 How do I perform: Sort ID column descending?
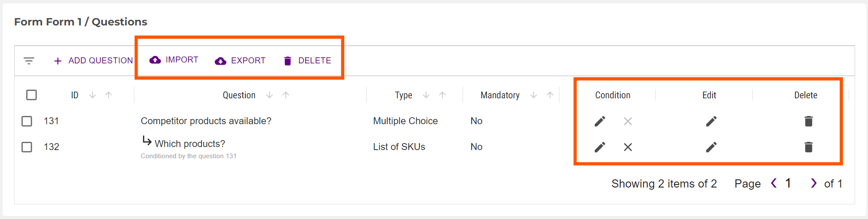click(93, 95)
